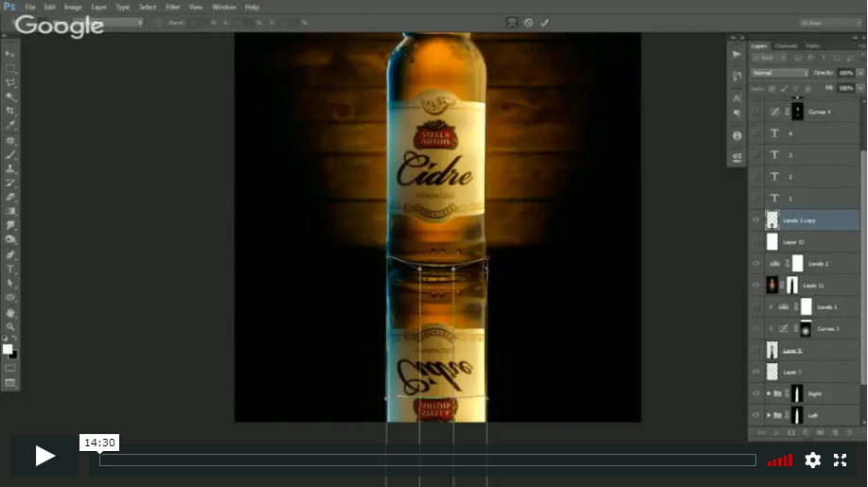Select the Dodge tool
This screenshot has width=868, height=487.
(x=10, y=240)
